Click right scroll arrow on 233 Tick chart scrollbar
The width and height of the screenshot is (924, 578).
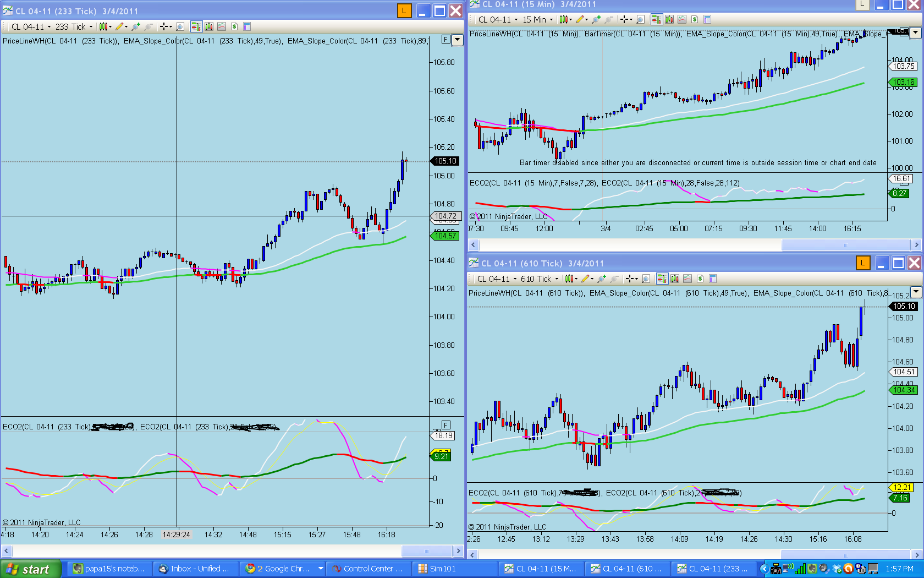(x=458, y=550)
